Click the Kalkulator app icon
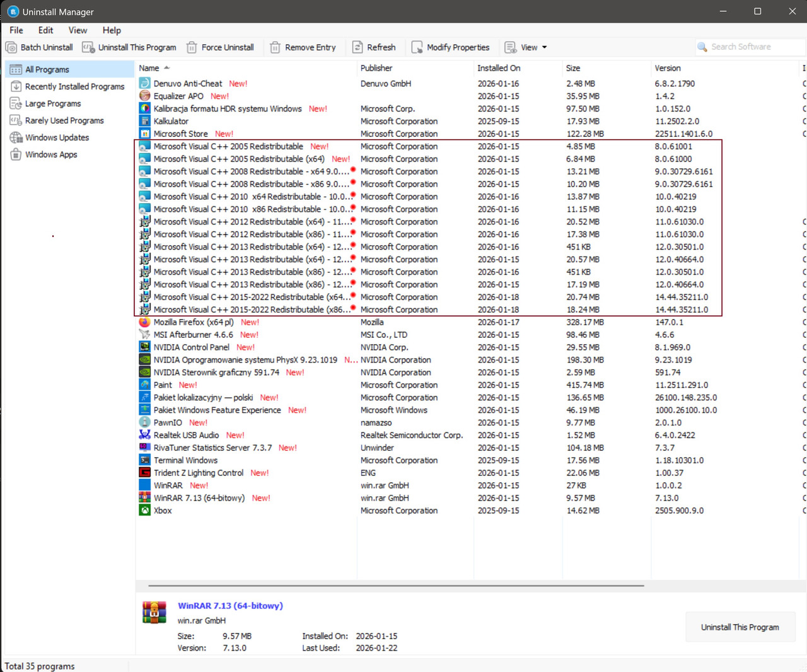 144,121
